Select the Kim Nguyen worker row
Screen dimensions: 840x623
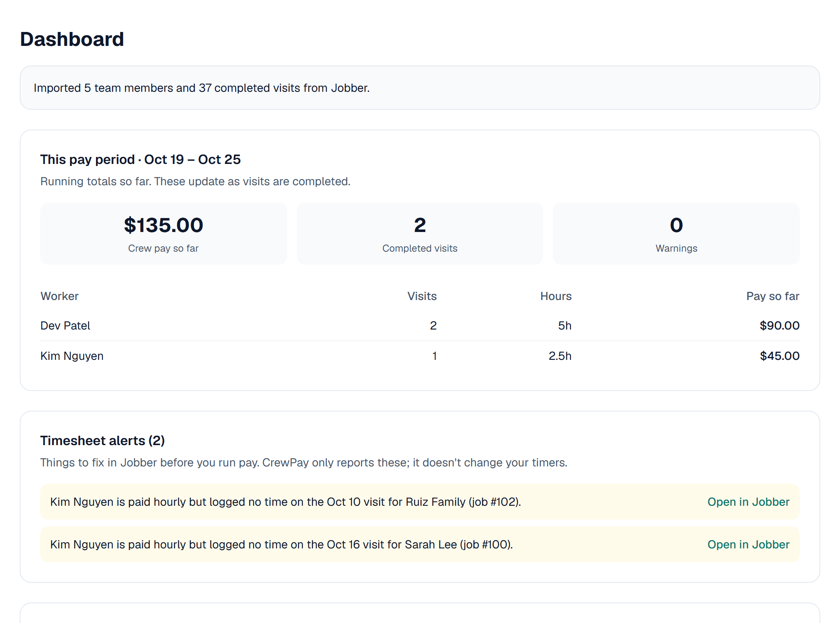420,356
